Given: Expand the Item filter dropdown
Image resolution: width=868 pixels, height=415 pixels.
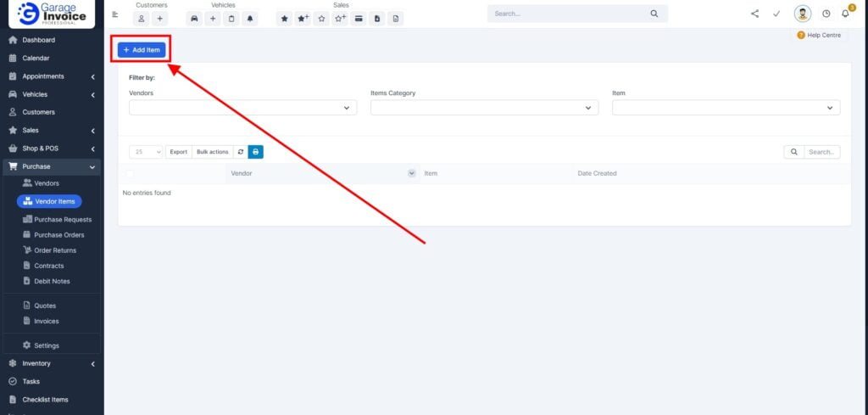Looking at the screenshot, I should (726, 108).
